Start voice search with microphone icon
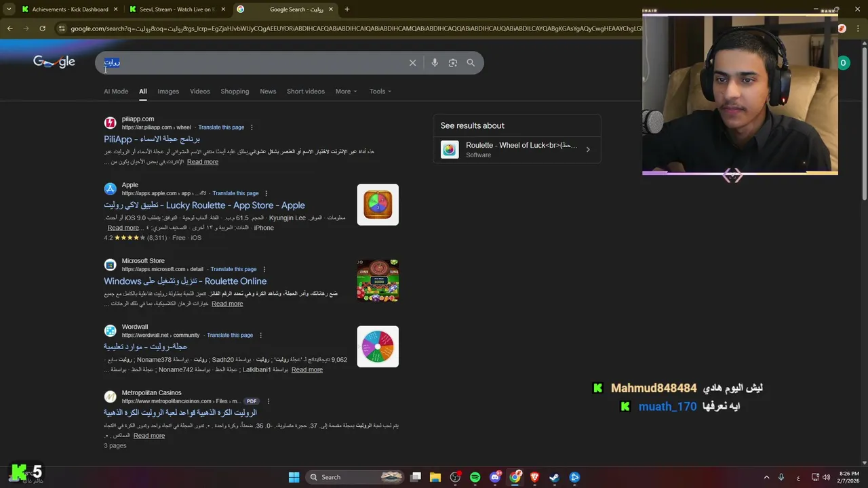The height and width of the screenshot is (488, 868). (x=435, y=62)
